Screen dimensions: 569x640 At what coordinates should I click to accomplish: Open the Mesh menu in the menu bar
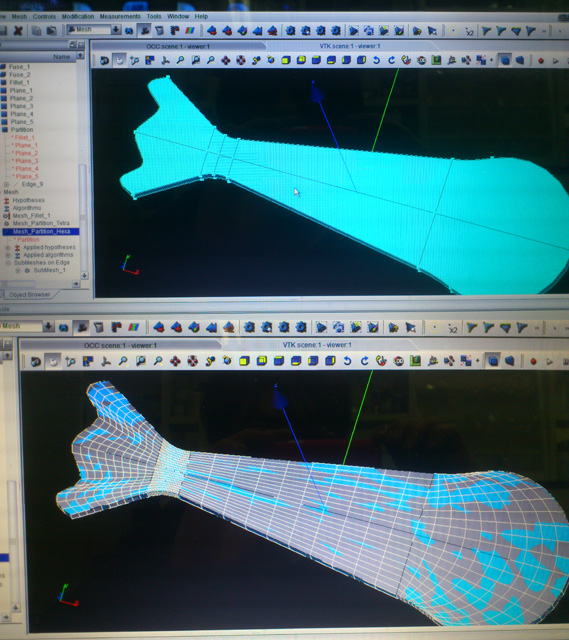click(19, 17)
